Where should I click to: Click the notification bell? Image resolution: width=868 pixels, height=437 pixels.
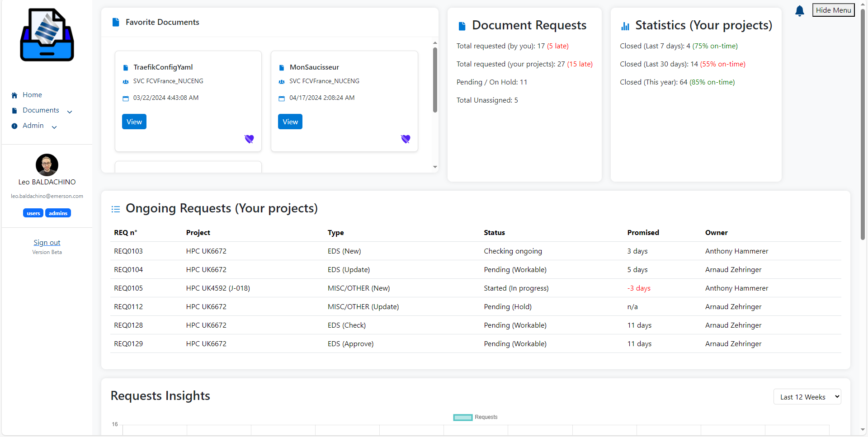(x=799, y=10)
